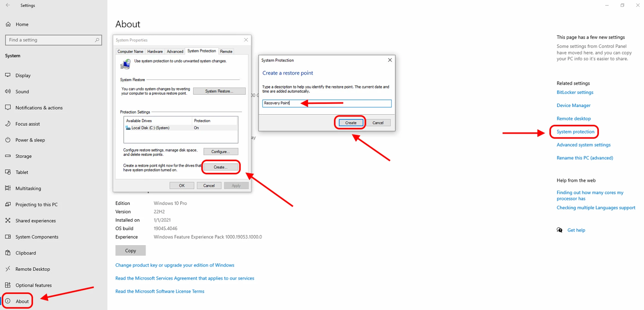The height and width of the screenshot is (310, 644).
Task: Open Storage settings page
Action: click(x=24, y=156)
